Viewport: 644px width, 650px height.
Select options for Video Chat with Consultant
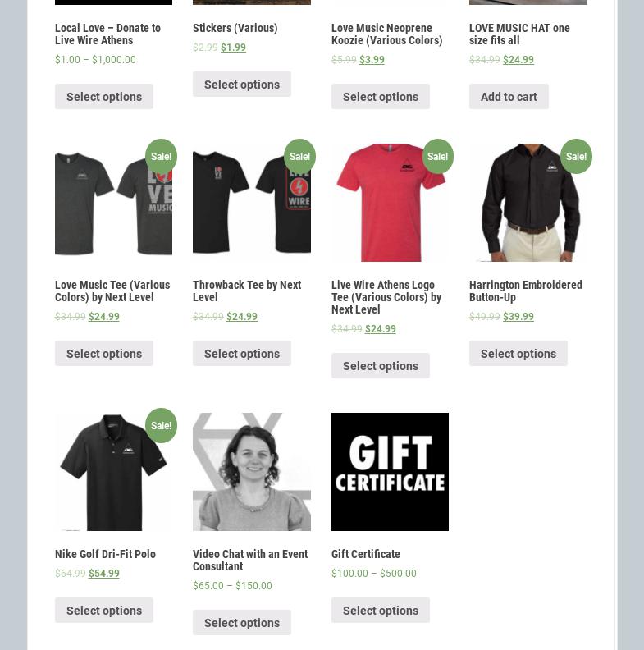tap(242, 623)
